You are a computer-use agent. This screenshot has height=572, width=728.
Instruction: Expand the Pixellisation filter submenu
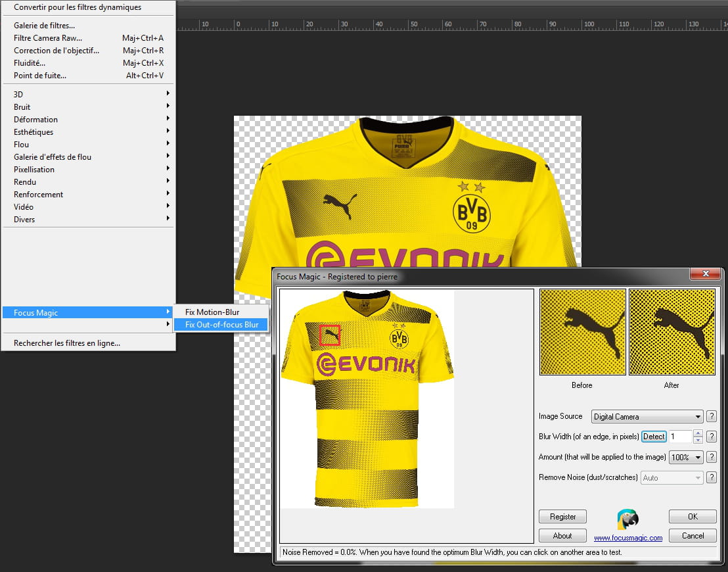(88, 170)
